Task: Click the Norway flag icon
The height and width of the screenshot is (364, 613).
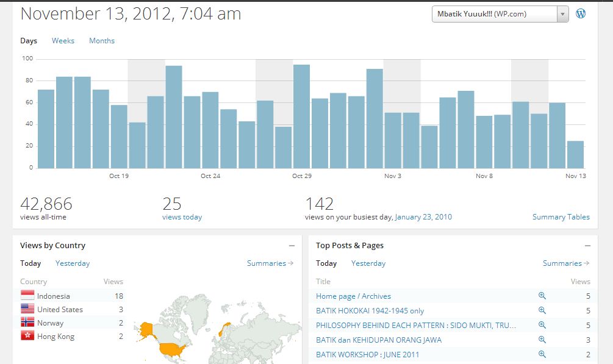Action: coord(27,323)
